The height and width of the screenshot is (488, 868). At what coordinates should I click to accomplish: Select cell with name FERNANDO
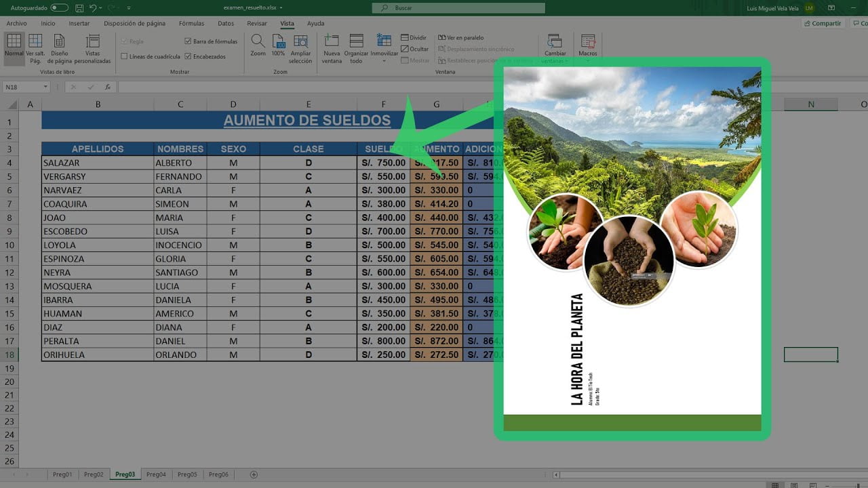pyautogui.click(x=180, y=176)
